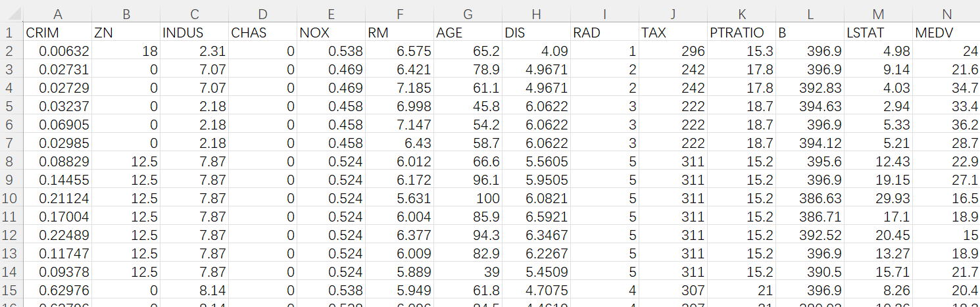The height and width of the screenshot is (307, 980).
Task: Click the PTRATIO header cell
Action: tap(741, 33)
